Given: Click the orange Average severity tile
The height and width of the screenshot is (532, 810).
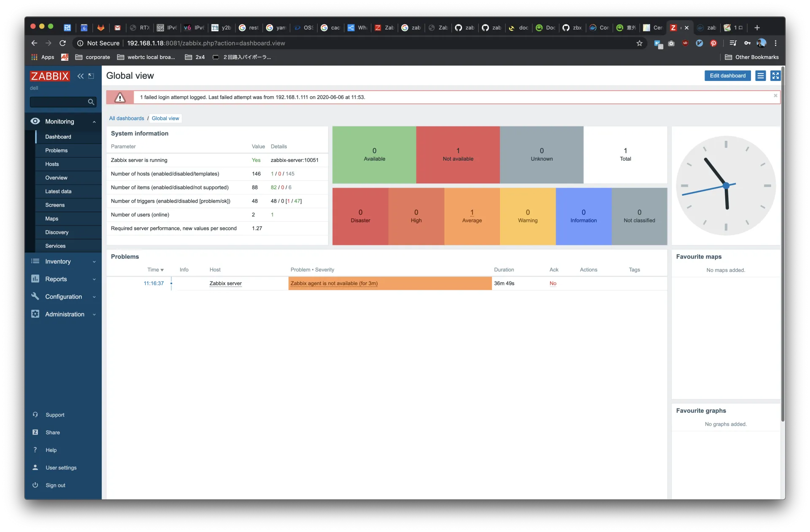Looking at the screenshot, I should (x=472, y=216).
